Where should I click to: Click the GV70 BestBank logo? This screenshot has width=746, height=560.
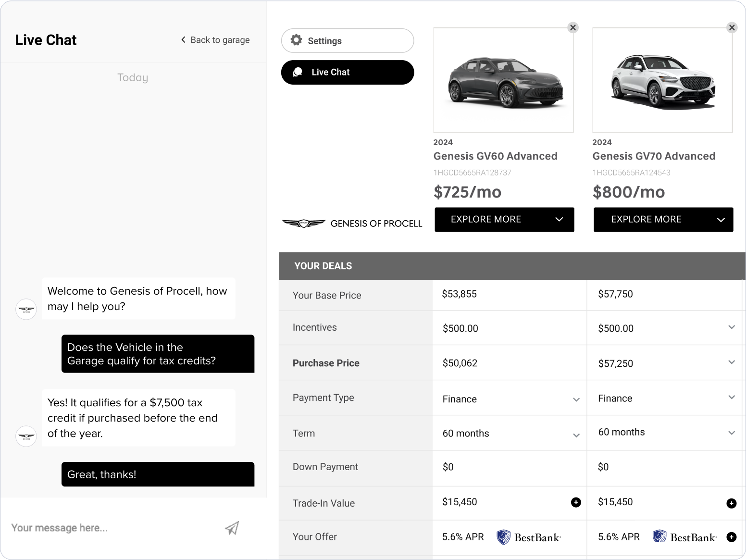684,537
